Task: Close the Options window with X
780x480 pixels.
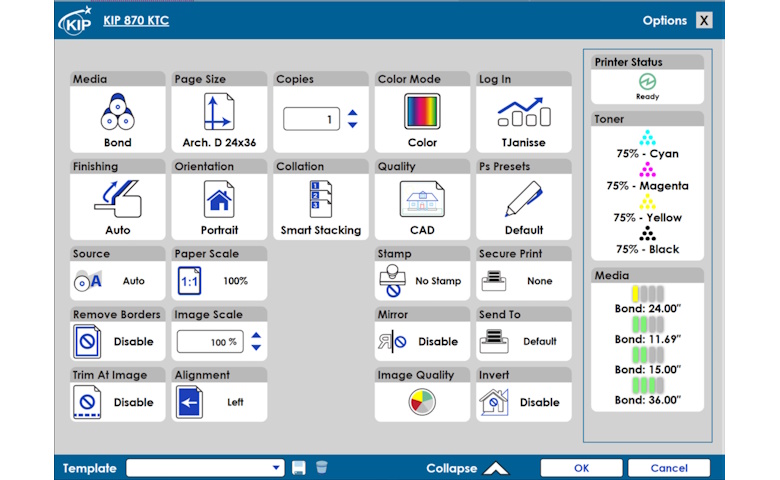Action: point(704,20)
